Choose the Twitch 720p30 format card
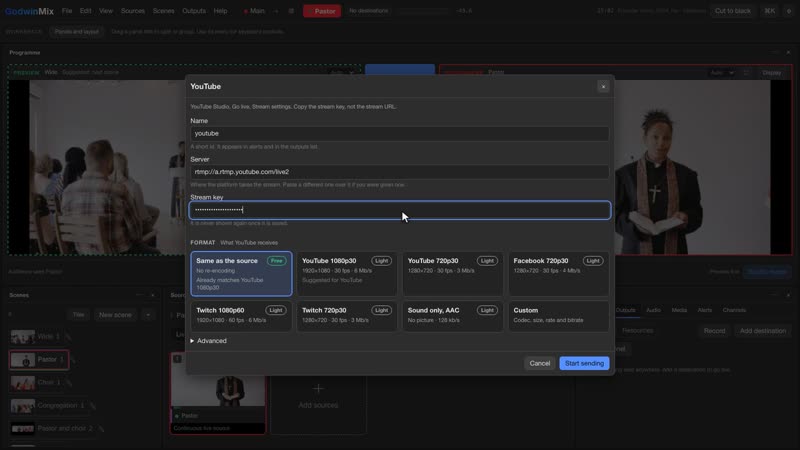Image resolution: width=800 pixels, height=450 pixels. (347, 316)
